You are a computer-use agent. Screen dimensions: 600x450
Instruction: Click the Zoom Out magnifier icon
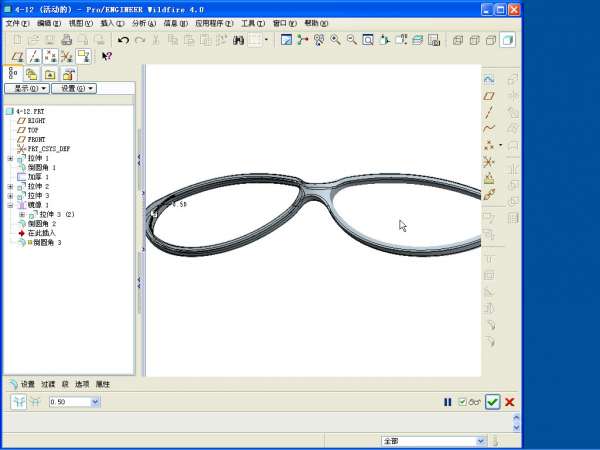[351, 40]
